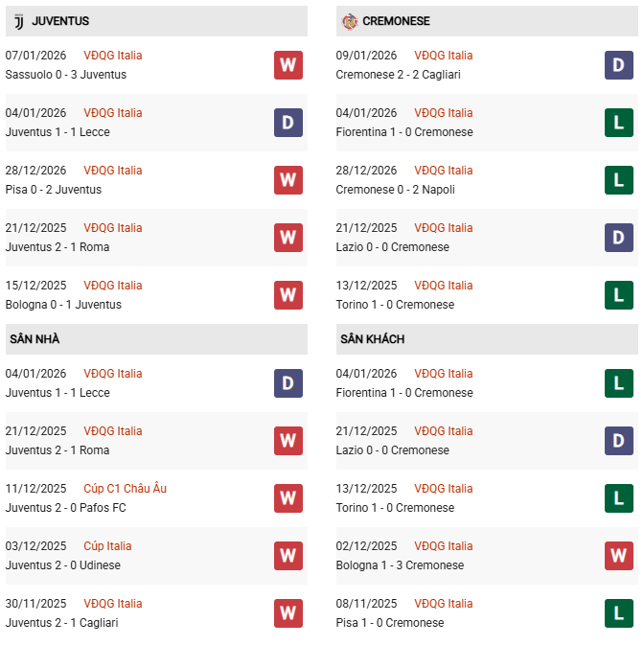Open the JUVENTUS team header
This screenshot has height=645, width=644.
pos(60,21)
